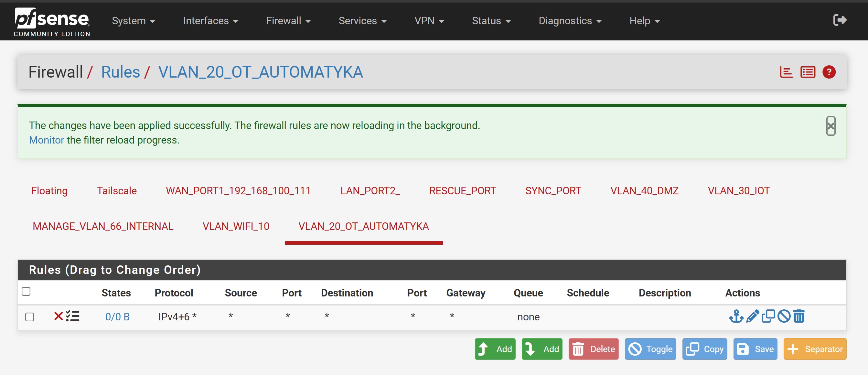The height and width of the screenshot is (375, 868).
Task: Open the 0/0 B states link
Action: [x=117, y=317]
